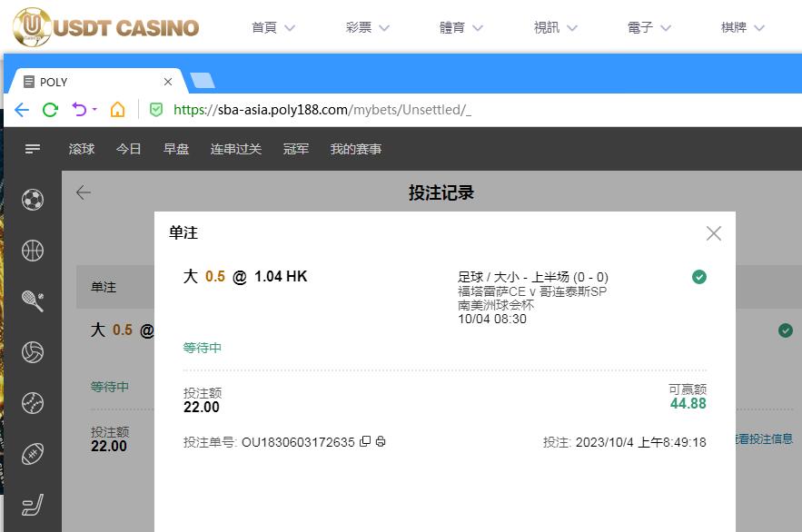Viewport: 802px width, 532px height.
Task: Select the volleyball sport icon
Action: tap(33, 352)
